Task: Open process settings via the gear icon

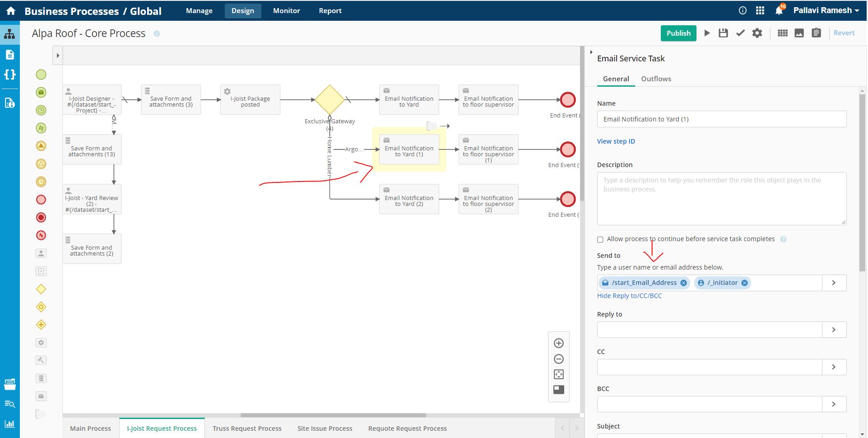Action: pos(757,33)
